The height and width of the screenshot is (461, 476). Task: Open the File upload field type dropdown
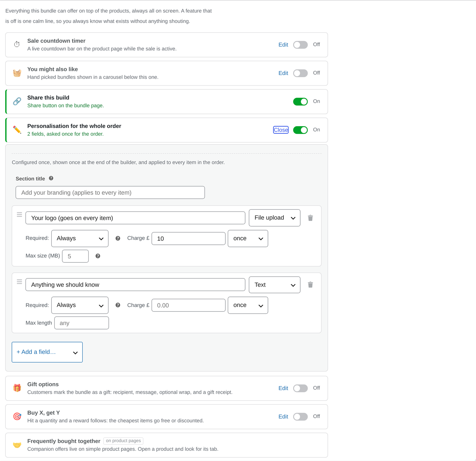(274, 218)
